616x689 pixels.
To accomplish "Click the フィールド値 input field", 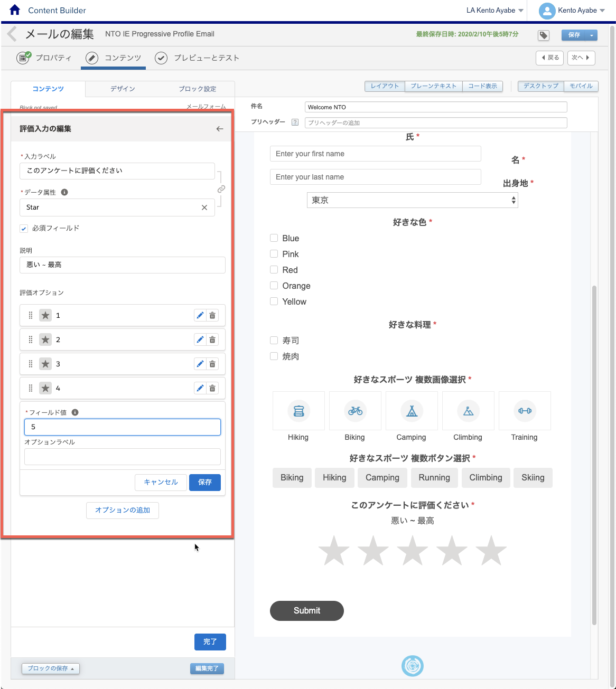I will [x=123, y=427].
